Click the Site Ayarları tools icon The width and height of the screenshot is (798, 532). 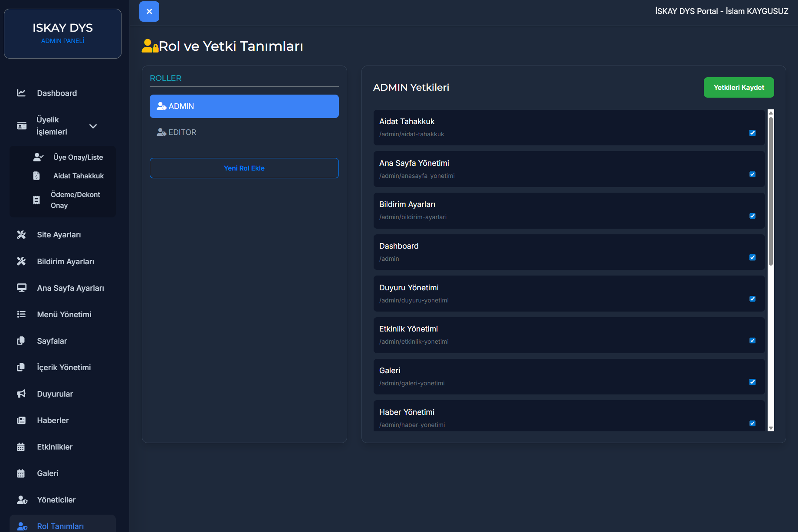[x=21, y=235]
